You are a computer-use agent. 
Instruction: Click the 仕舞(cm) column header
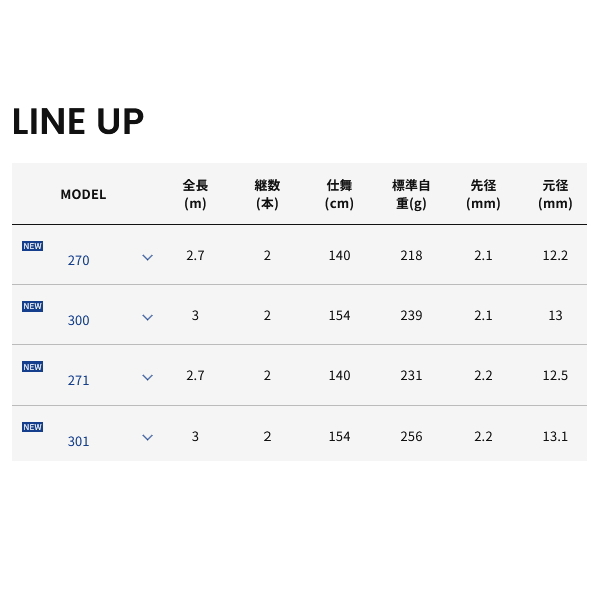coord(339,194)
